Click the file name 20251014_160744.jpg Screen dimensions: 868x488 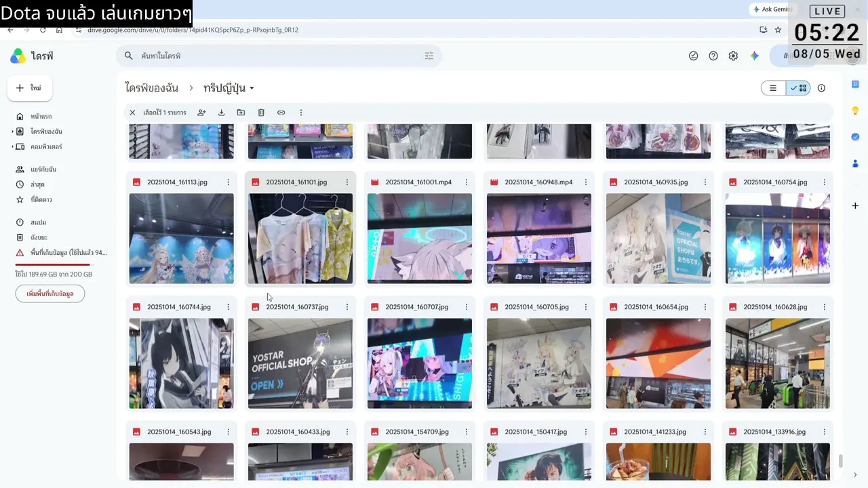tap(178, 307)
